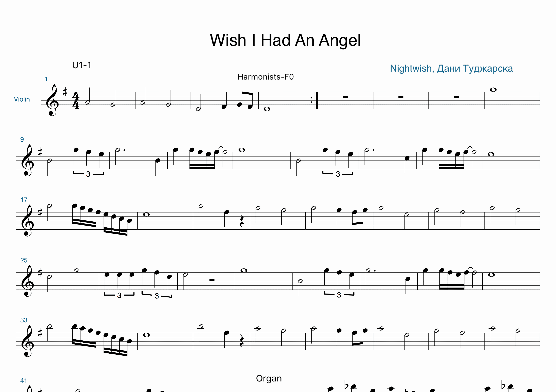Select the key signature sharp on the first staff
Image resolution: width=556 pixels, height=392 pixels.
pos(65,92)
